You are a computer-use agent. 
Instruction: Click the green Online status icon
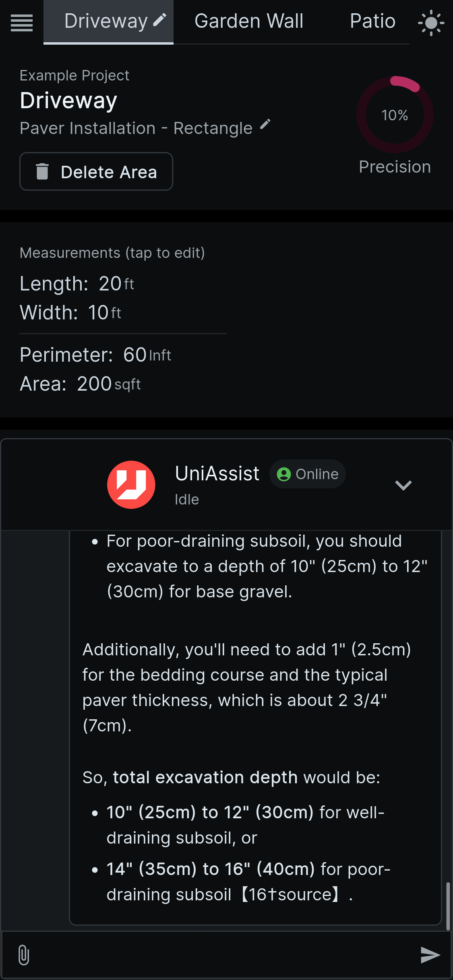284,474
